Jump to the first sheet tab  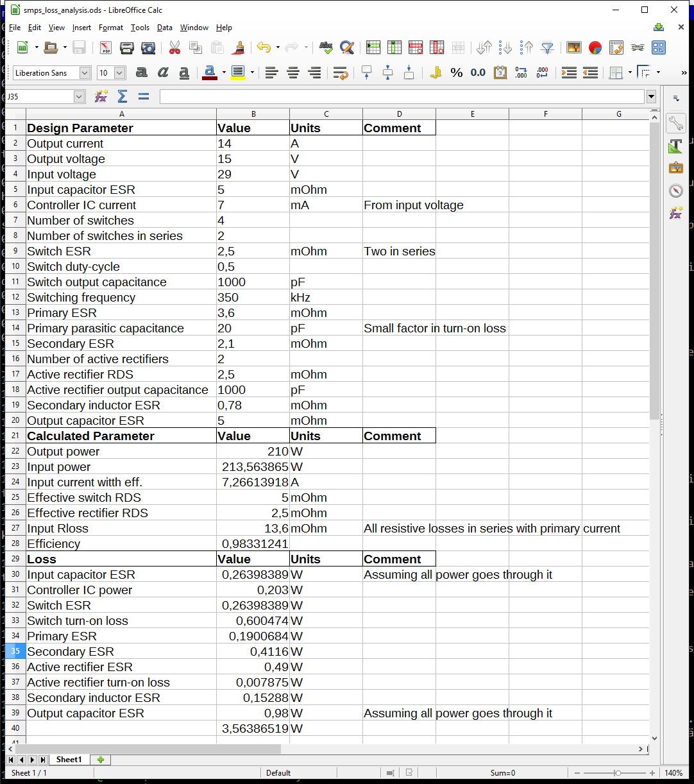coord(11,760)
